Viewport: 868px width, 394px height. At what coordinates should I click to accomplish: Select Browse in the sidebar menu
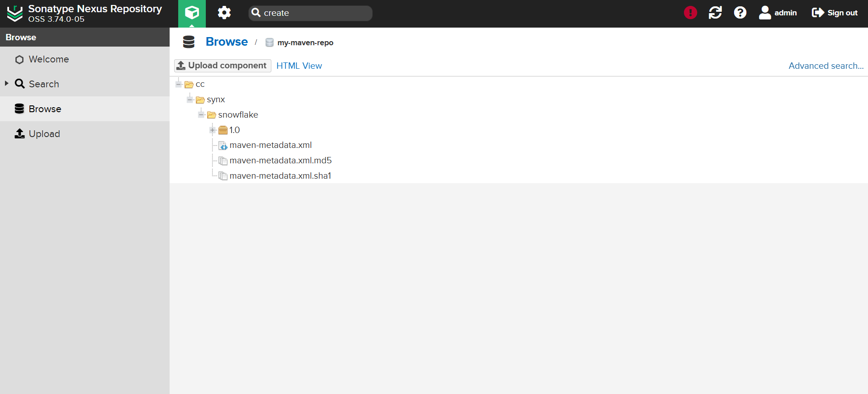tap(85, 109)
